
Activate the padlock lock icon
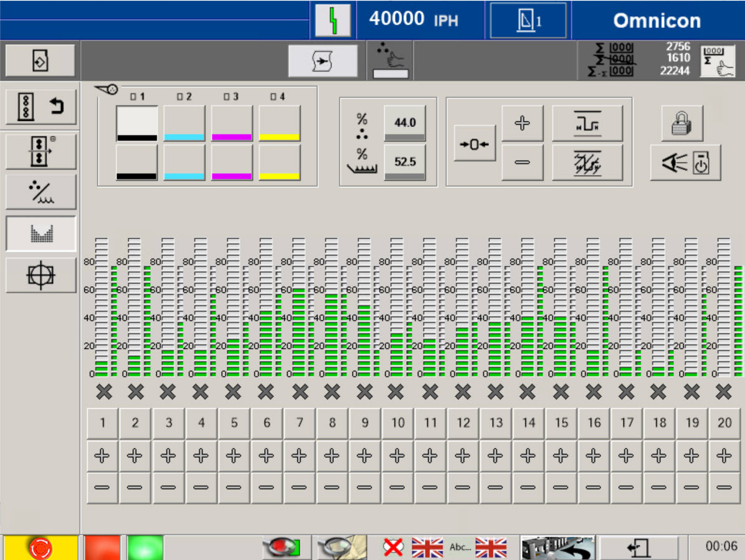[681, 123]
